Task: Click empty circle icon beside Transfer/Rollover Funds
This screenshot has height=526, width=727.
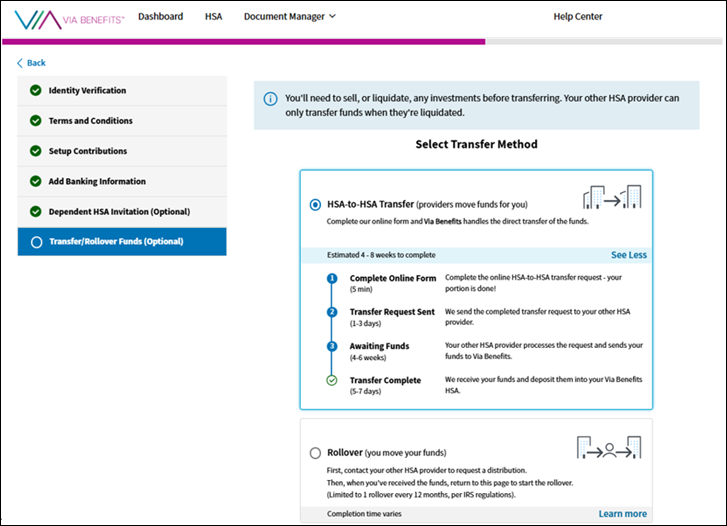Action: point(36,242)
